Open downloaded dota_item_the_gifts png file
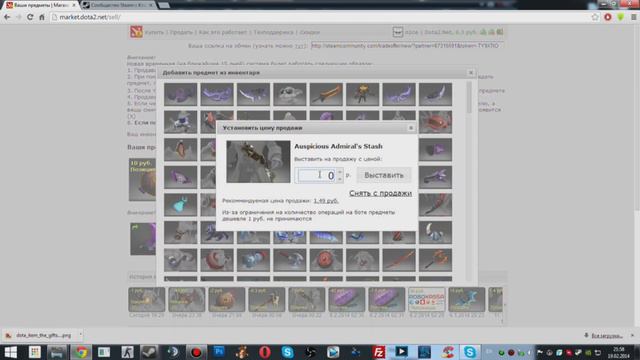Screen dimensions: 640x360 click(x=40, y=336)
